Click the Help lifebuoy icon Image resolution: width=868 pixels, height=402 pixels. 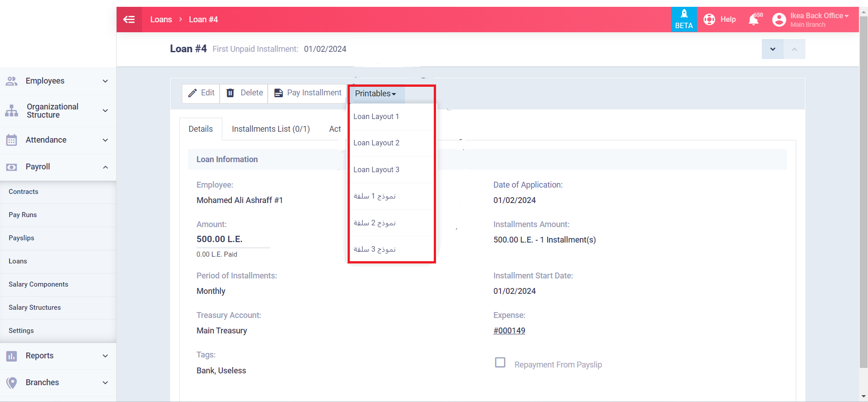pyautogui.click(x=709, y=20)
